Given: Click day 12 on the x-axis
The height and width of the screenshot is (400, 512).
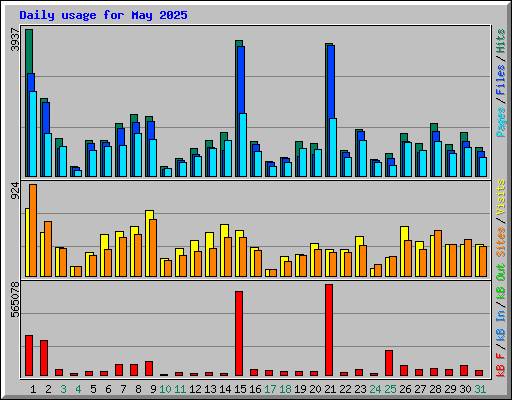Looking at the screenshot, I should [195, 389].
